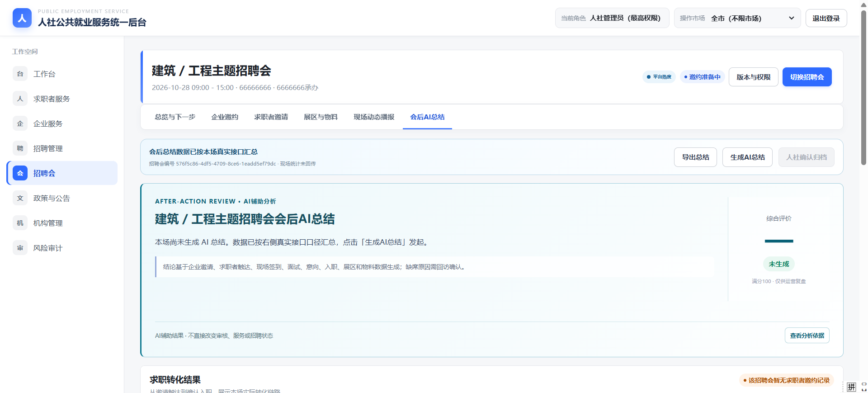Click the 人社确认归档 button
868x393 pixels.
806,157
